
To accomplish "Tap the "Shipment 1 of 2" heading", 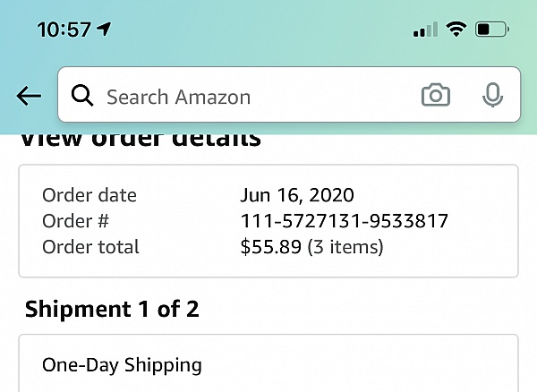I will [x=112, y=310].
